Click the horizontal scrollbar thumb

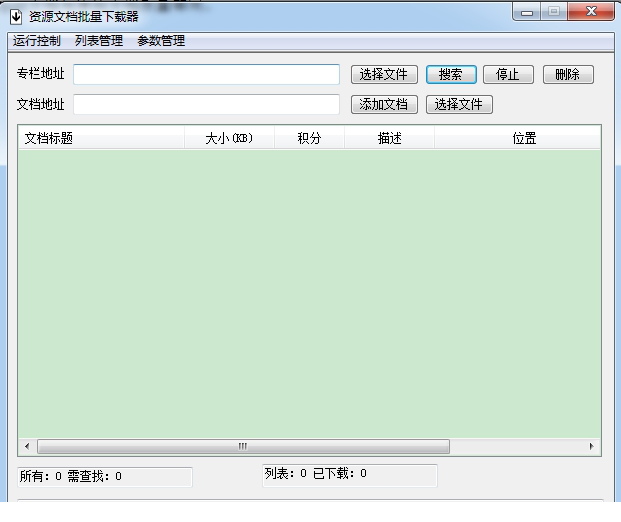coord(243,446)
